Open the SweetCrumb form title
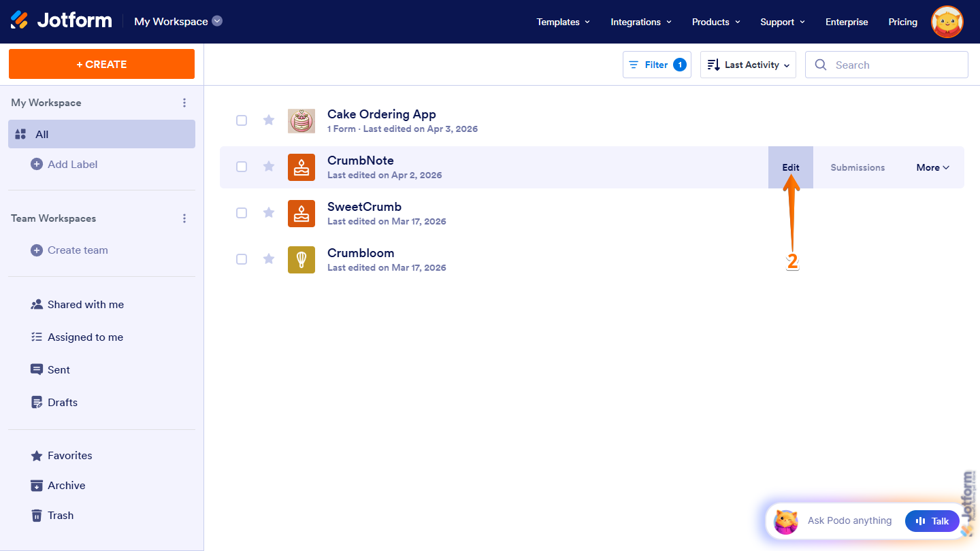Screen dimensions: 980x551 [x=365, y=207]
